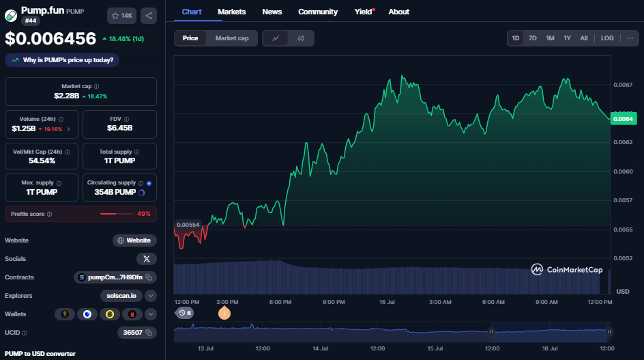Image resolution: width=644 pixels, height=360 pixels.
Task: Toggle chart to Price view
Action: [x=190, y=38]
